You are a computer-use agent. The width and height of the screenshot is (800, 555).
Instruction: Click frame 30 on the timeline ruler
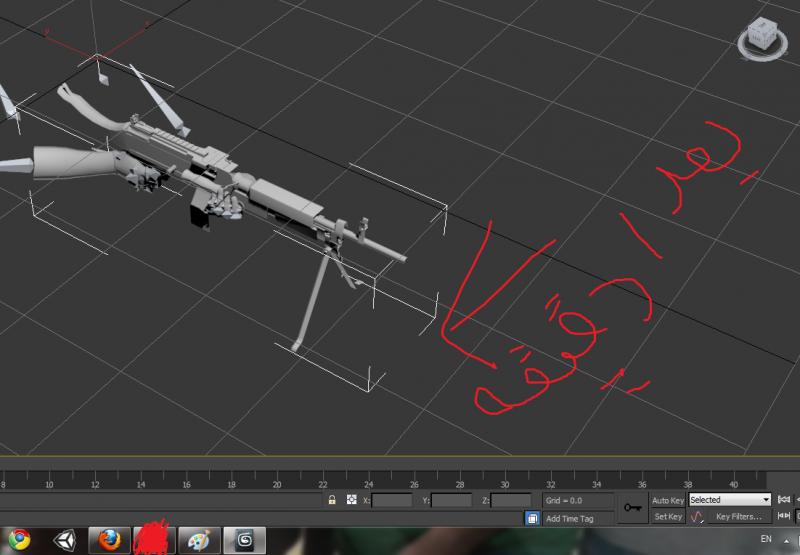[505, 484]
